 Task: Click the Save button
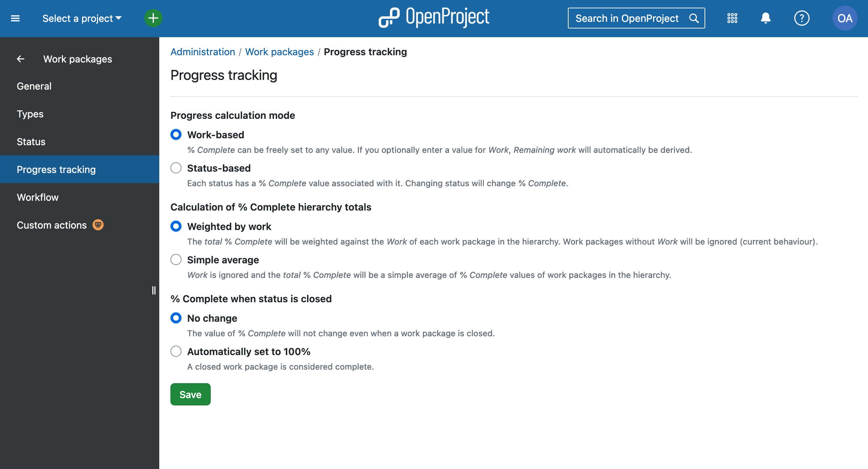pos(191,394)
